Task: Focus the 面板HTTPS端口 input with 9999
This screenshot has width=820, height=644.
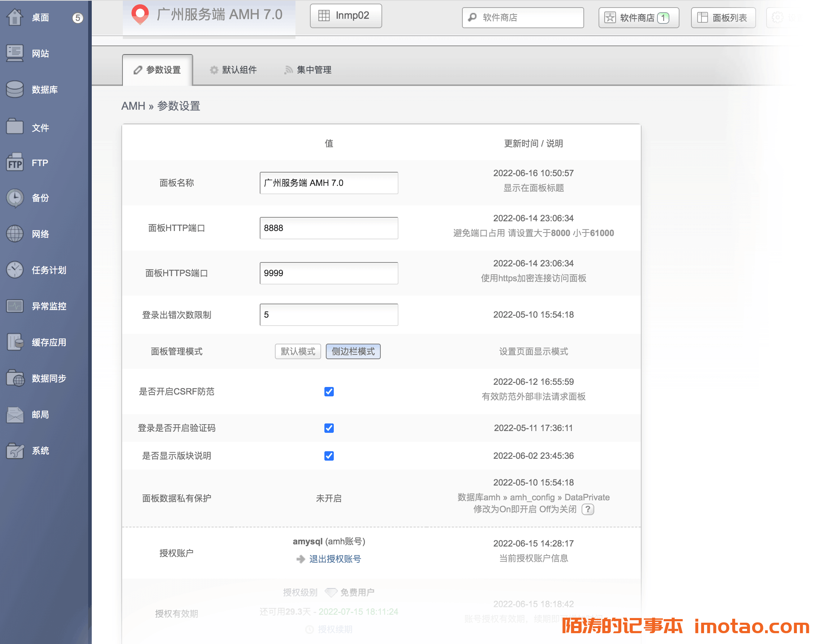Action: point(329,273)
